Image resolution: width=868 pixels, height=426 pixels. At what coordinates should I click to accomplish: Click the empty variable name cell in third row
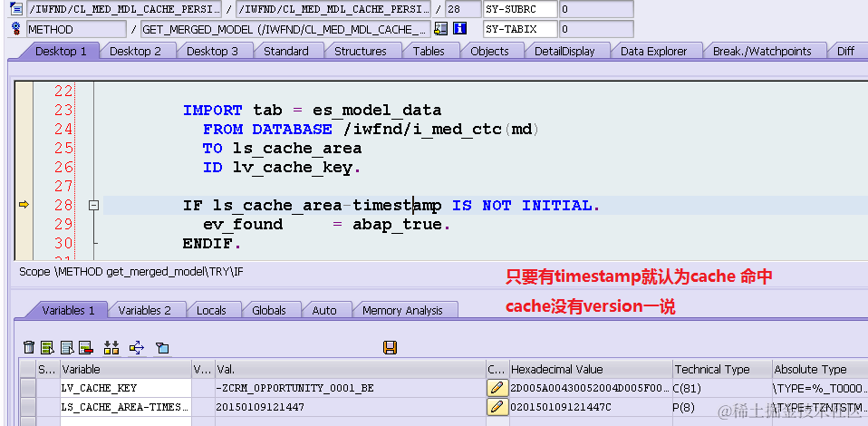pos(126,421)
